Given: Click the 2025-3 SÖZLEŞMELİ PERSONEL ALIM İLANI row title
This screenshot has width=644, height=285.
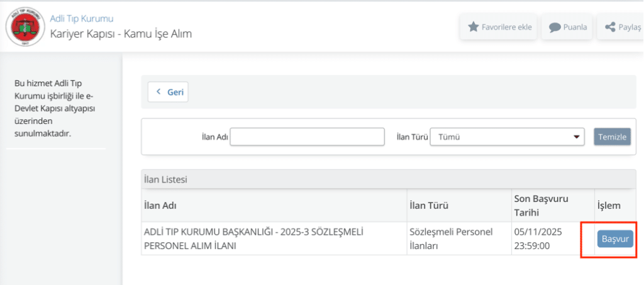Looking at the screenshot, I should pos(253,239).
